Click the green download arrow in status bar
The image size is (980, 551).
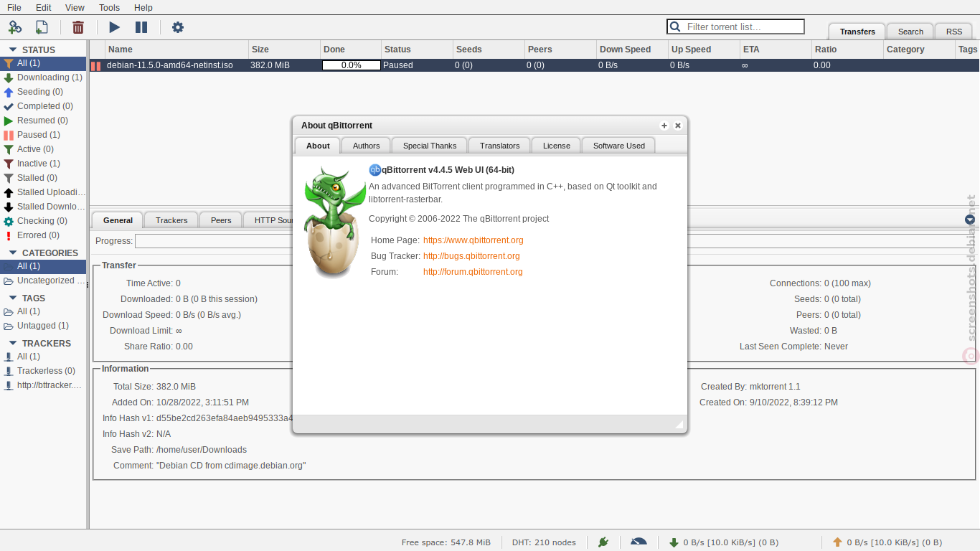coord(674,542)
